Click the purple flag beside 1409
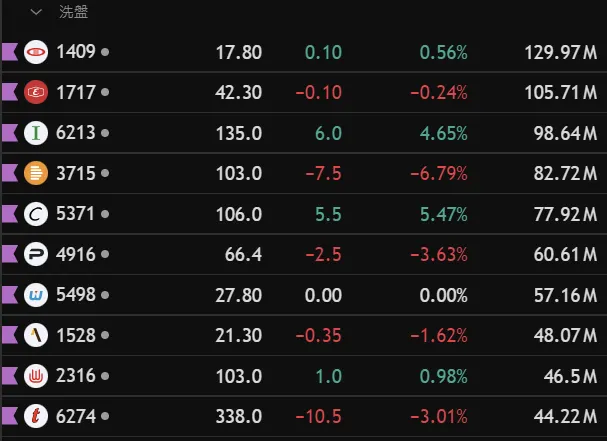The width and height of the screenshot is (607, 441). pyautogui.click(x=10, y=51)
